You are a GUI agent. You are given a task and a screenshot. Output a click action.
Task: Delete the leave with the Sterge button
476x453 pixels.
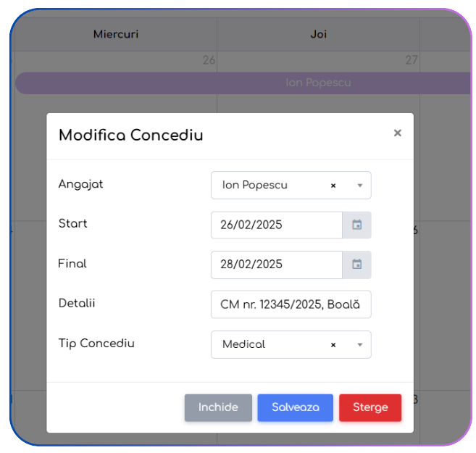(x=370, y=407)
